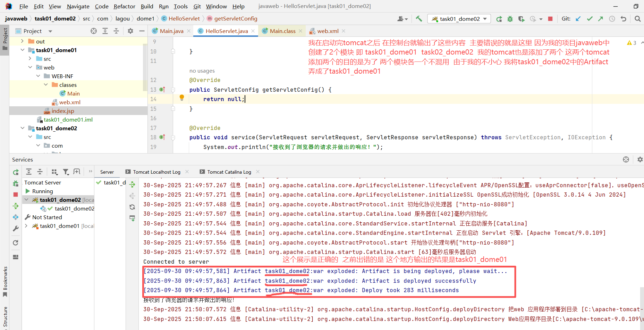Start debugging with the bug icon

pos(510,19)
